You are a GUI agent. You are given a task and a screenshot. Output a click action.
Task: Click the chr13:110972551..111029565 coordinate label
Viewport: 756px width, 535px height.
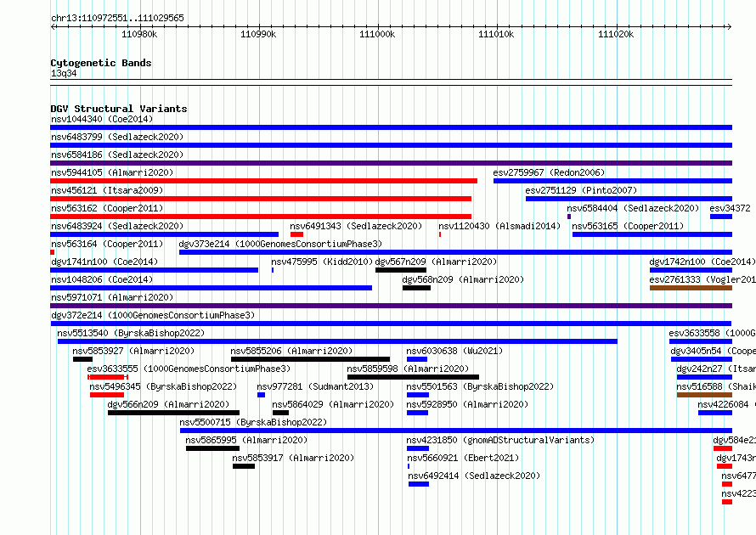[117, 18]
